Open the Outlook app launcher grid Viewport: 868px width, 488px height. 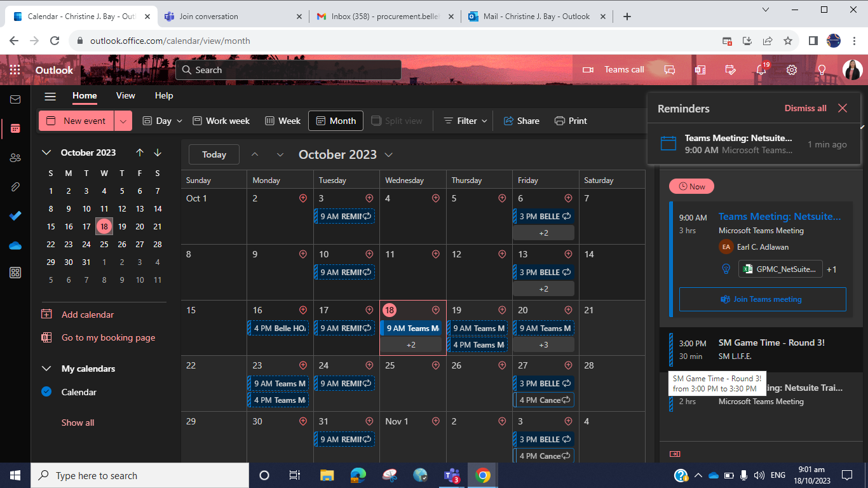tap(15, 70)
